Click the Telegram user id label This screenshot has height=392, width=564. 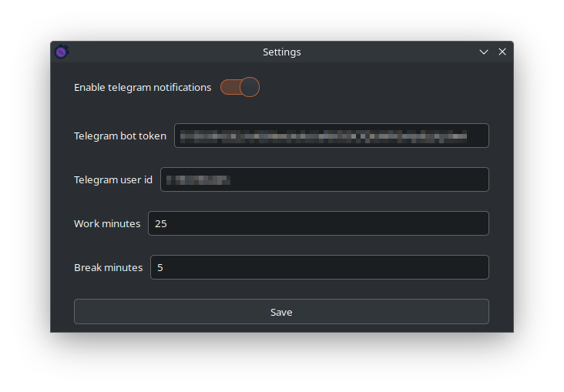pyautogui.click(x=113, y=179)
